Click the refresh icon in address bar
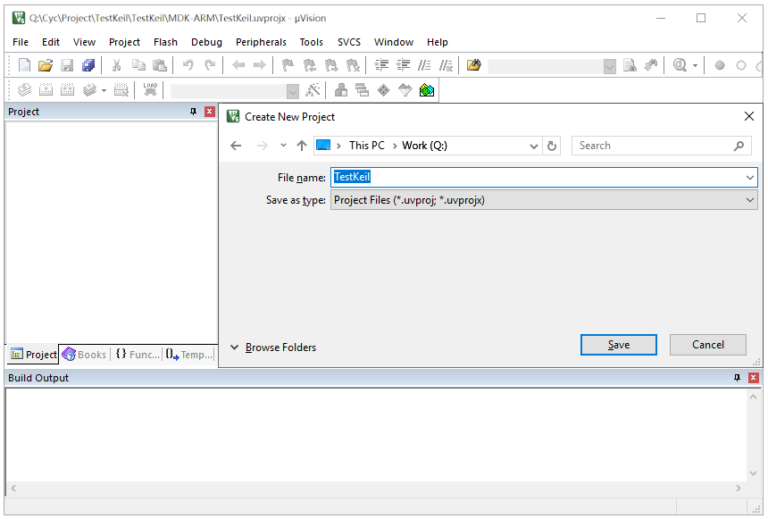This screenshot has height=519, width=768. 552,146
